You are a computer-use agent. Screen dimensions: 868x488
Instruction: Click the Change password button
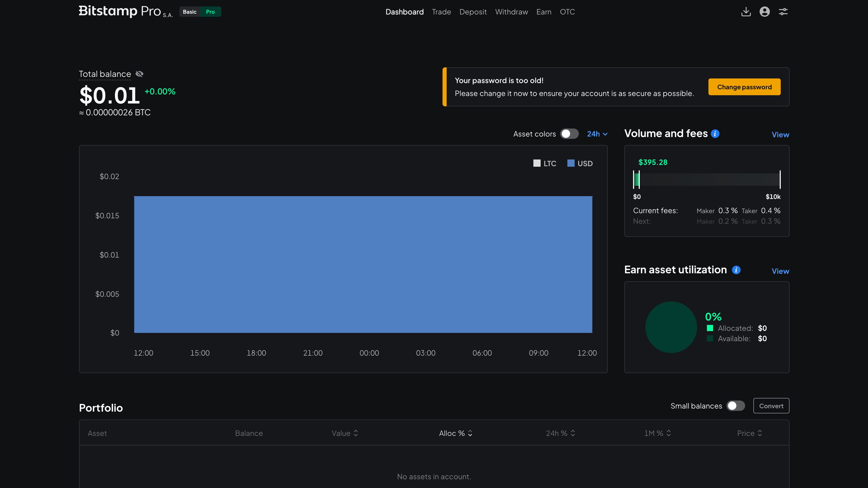pyautogui.click(x=744, y=87)
